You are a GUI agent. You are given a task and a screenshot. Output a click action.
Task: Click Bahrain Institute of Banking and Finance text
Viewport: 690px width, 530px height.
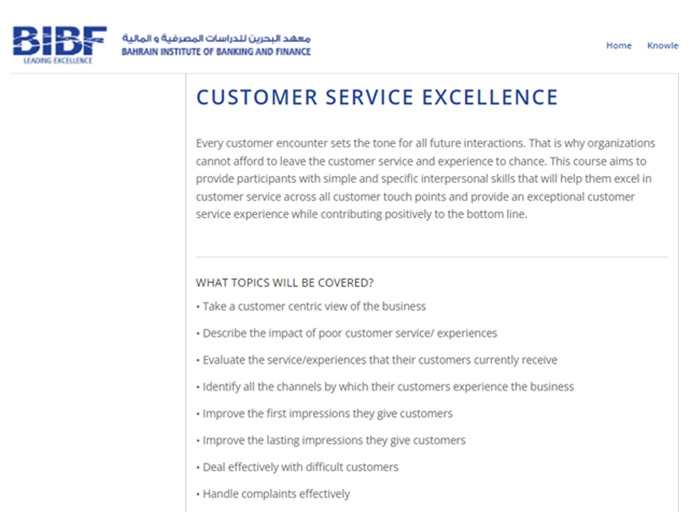click(x=216, y=52)
